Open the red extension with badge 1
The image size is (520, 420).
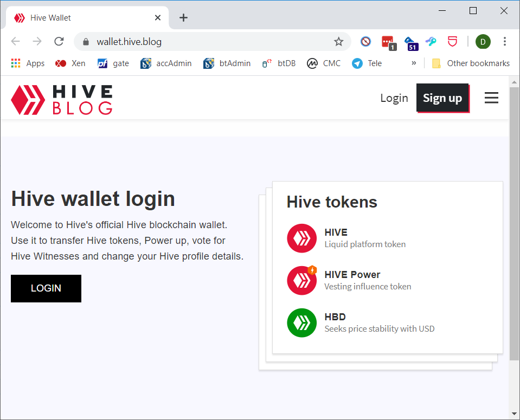click(x=389, y=43)
